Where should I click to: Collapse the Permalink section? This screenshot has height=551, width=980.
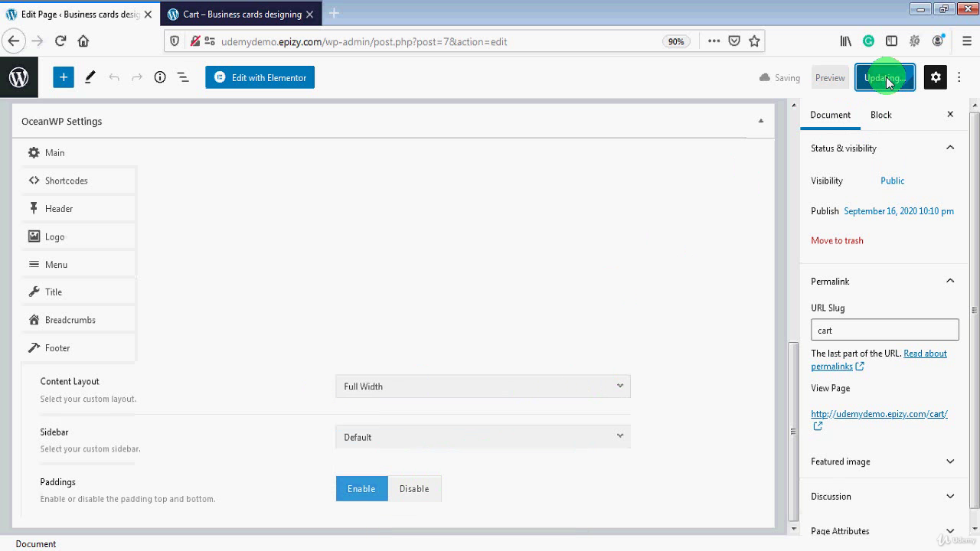(x=950, y=281)
